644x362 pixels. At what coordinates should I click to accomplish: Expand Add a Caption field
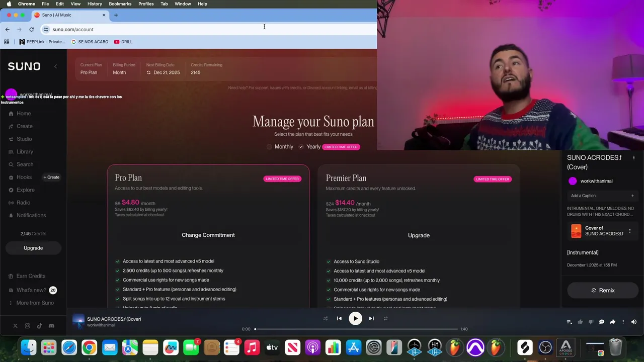tap(602, 196)
